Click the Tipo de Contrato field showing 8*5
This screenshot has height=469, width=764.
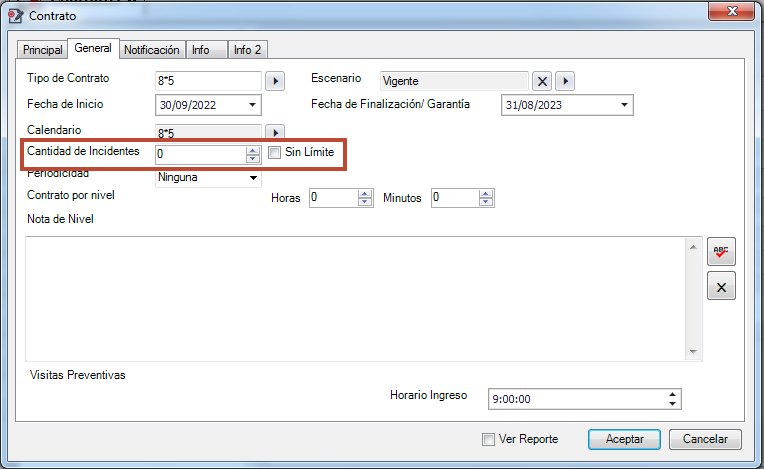(208, 81)
